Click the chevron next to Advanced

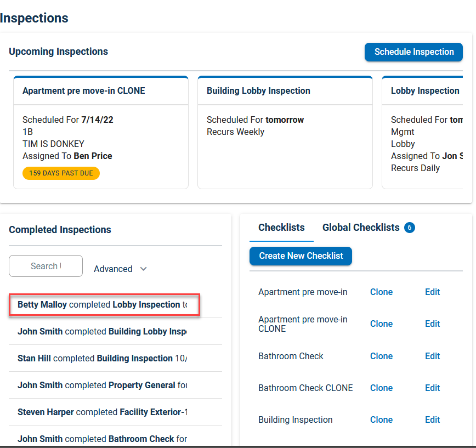click(143, 269)
